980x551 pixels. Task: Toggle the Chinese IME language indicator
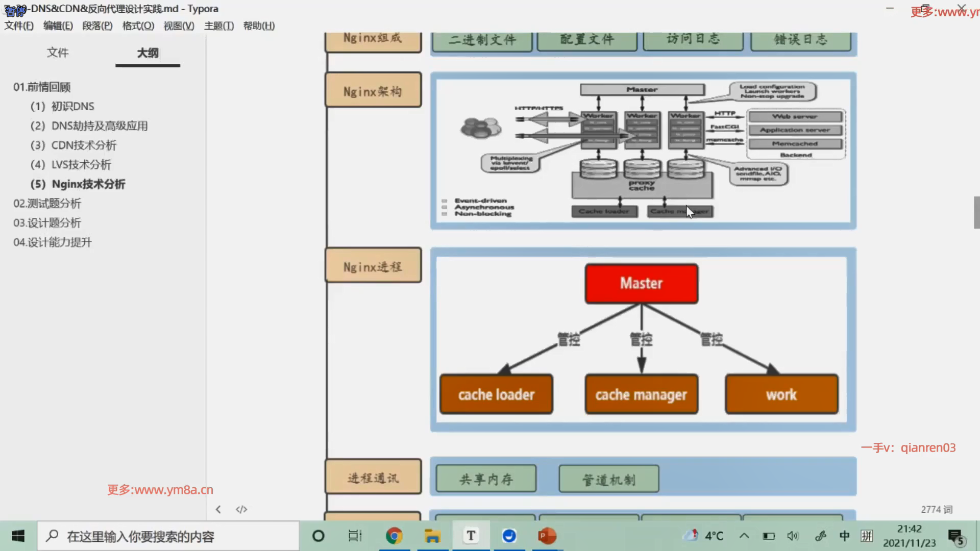point(844,536)
